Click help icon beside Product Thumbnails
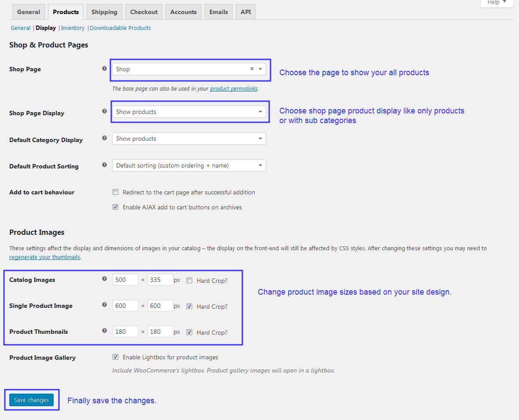 [x=104, y=331]
